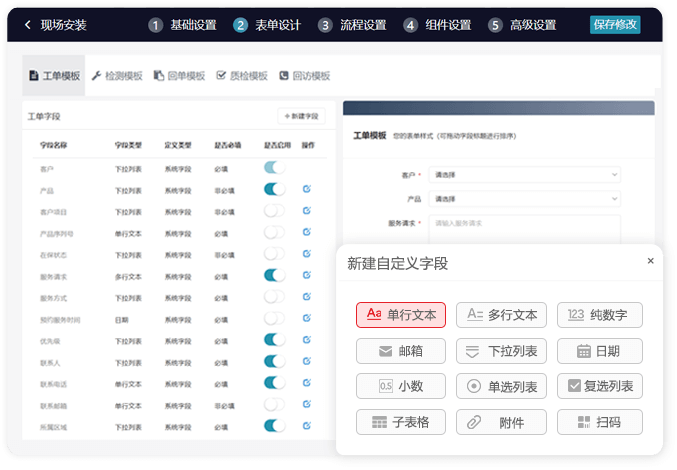Screen dimensions: 677x470
Task: Click 日期 type in 预约服务时间 row
Action: coord(121,320)
